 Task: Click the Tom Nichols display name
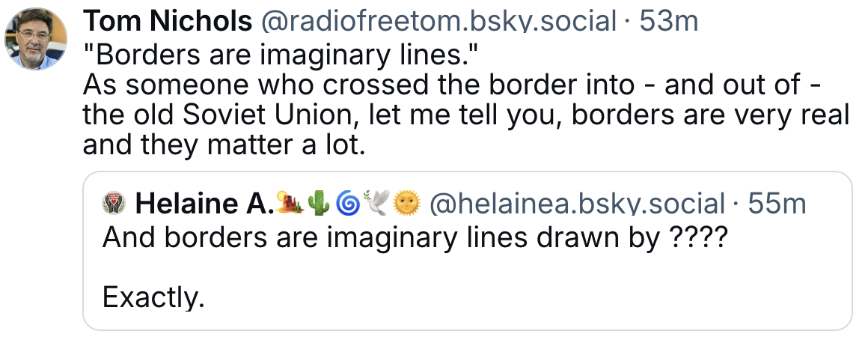(168, 22)
